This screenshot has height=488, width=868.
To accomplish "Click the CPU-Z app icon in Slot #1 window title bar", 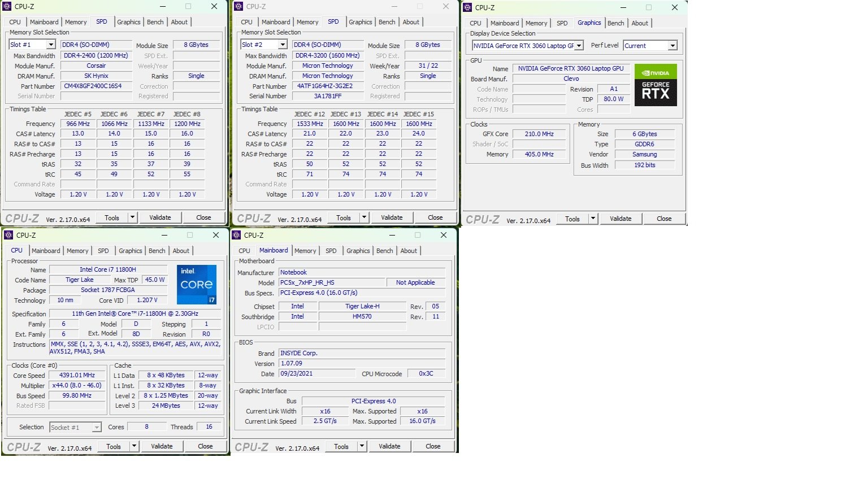I will coord(7,7).
